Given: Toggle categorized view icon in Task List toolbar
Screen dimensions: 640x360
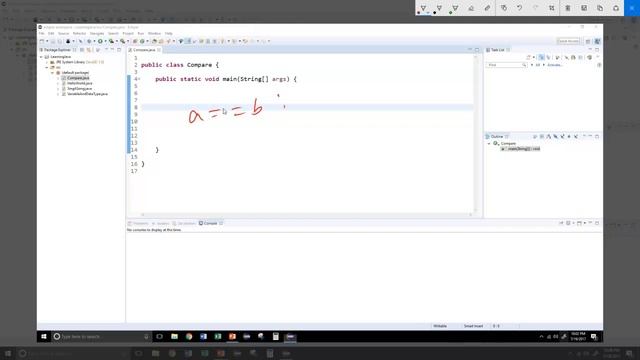Looking at the screenshot, I should (x=541, y=58).
